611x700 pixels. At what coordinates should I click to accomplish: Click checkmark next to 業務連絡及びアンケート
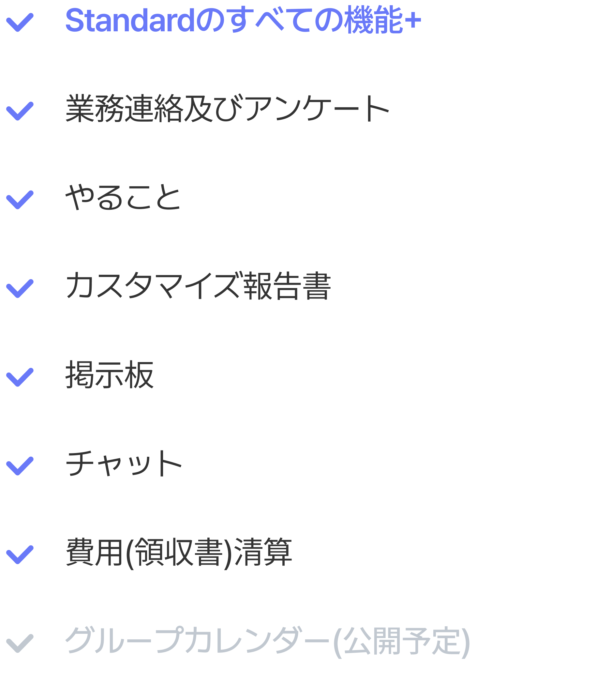[x=20, y=111]
